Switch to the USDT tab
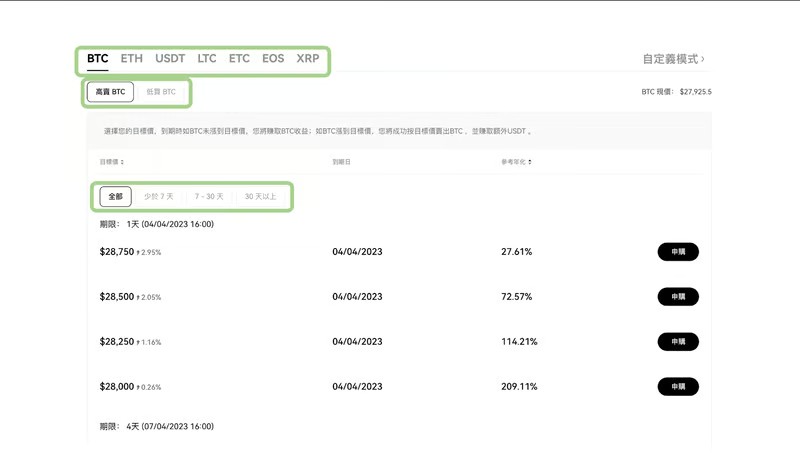 pos(170,59)
